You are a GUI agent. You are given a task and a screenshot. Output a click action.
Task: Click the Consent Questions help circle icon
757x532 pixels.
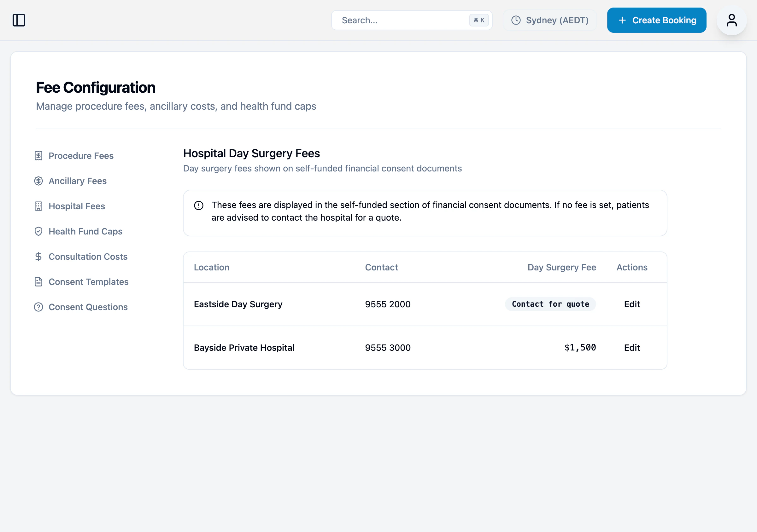coord(38,307)
